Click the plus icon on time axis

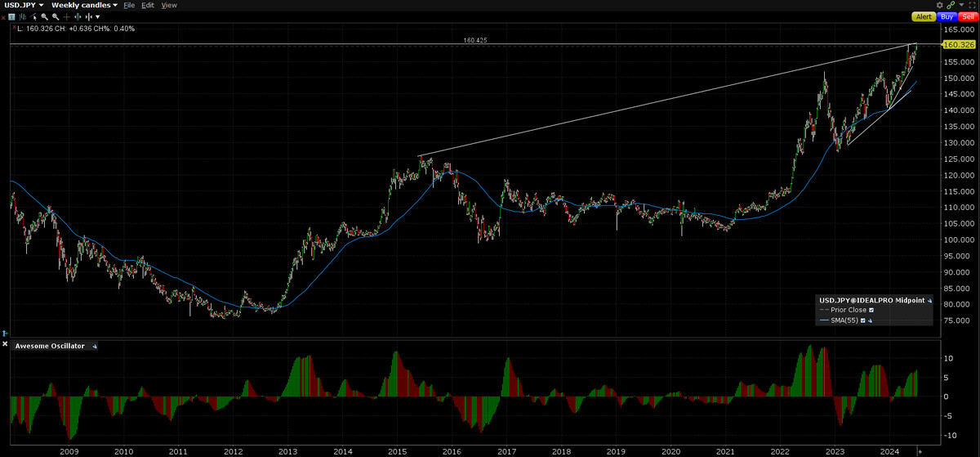919,450
